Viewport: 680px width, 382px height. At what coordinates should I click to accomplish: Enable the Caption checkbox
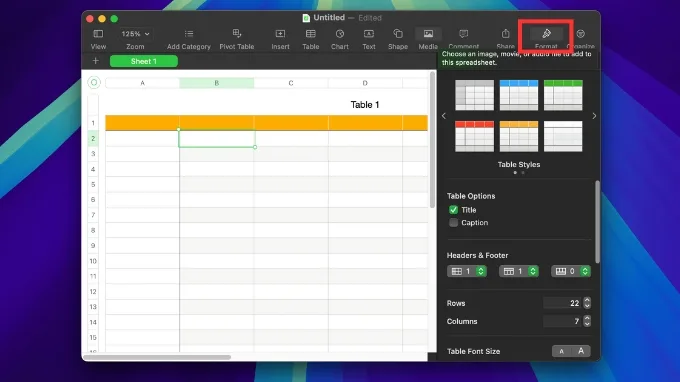point(453,223)
